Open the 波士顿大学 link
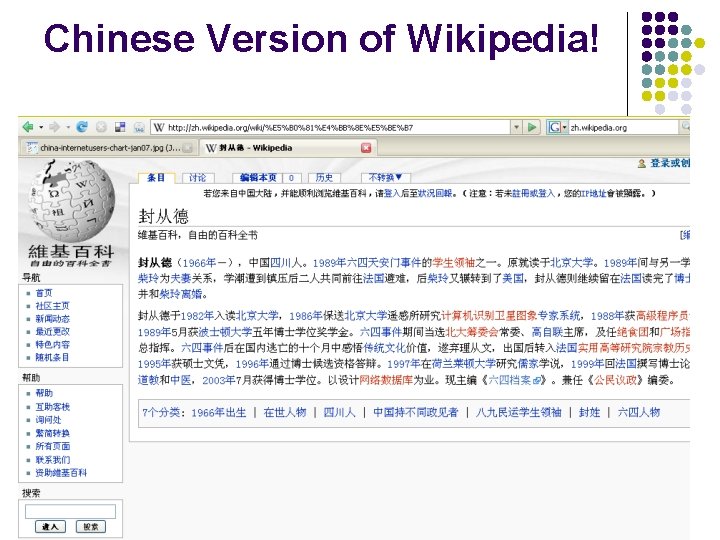 click(225, 332)
